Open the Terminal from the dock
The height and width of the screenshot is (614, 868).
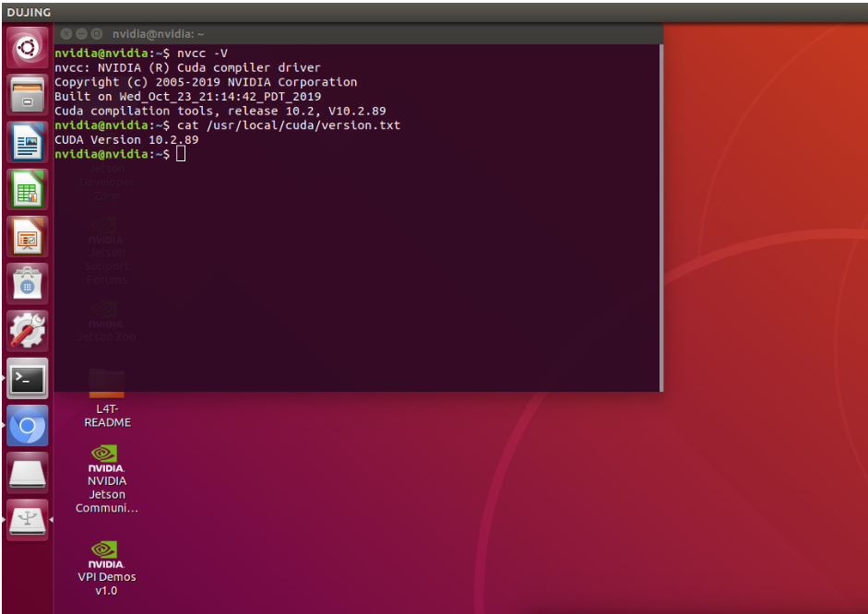click(x=27, y=379)
